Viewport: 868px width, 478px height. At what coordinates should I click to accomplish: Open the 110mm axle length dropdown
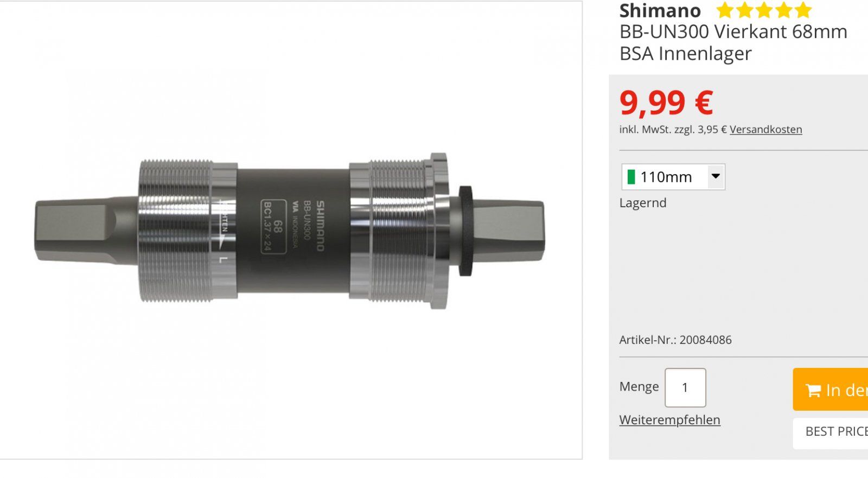tap(673, 177)
